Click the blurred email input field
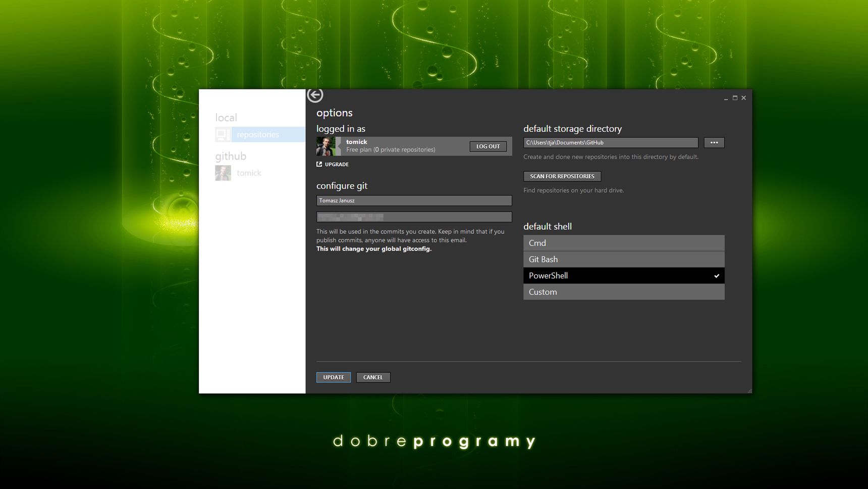Viewport: 868px width, 489px height. (414, 217)
